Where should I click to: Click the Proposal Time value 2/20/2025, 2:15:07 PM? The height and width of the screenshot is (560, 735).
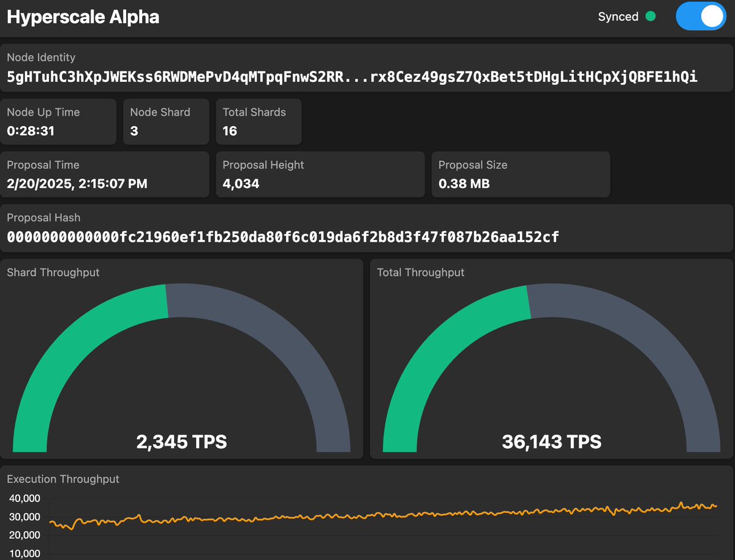coord(77,184)
